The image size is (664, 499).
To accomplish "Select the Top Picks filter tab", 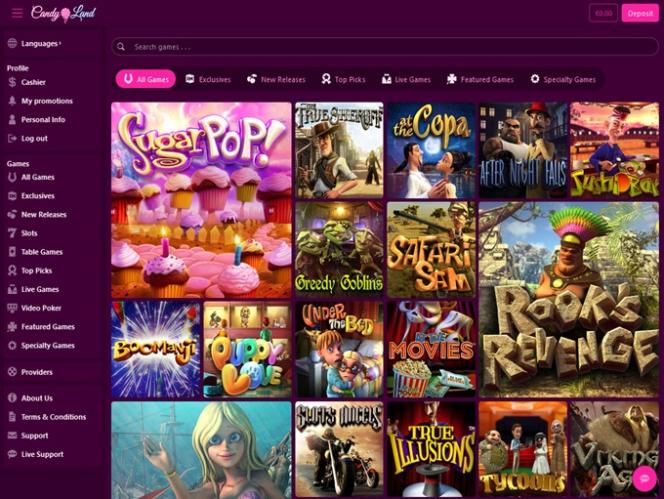I will pos(343,79).
